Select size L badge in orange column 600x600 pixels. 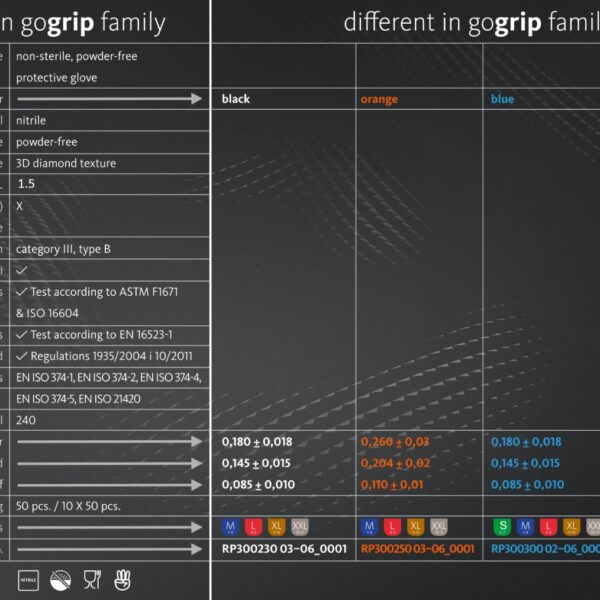click(x=392, y=527)
